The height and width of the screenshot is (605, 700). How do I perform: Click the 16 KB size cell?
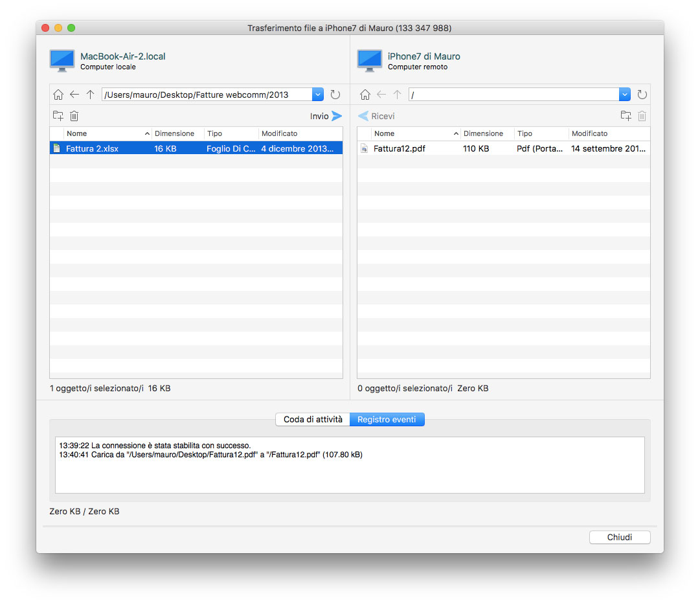tap(165, 149)
